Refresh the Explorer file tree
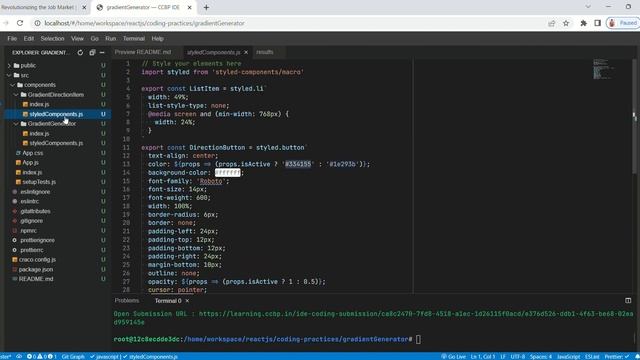640x360 pixels. (x=80, y=53)
